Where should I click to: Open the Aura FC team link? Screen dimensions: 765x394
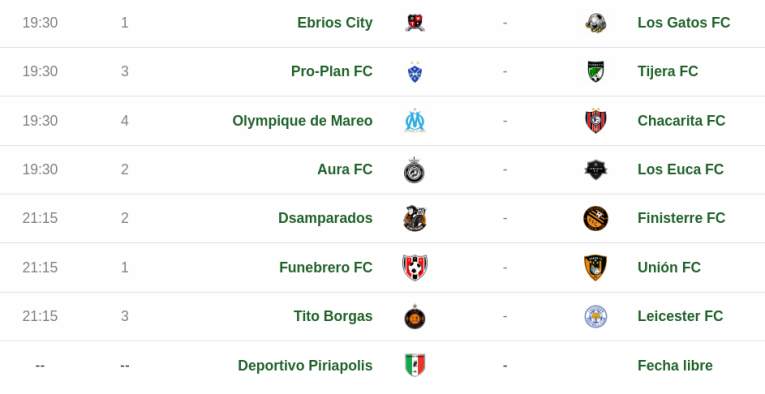coord(344,169)
